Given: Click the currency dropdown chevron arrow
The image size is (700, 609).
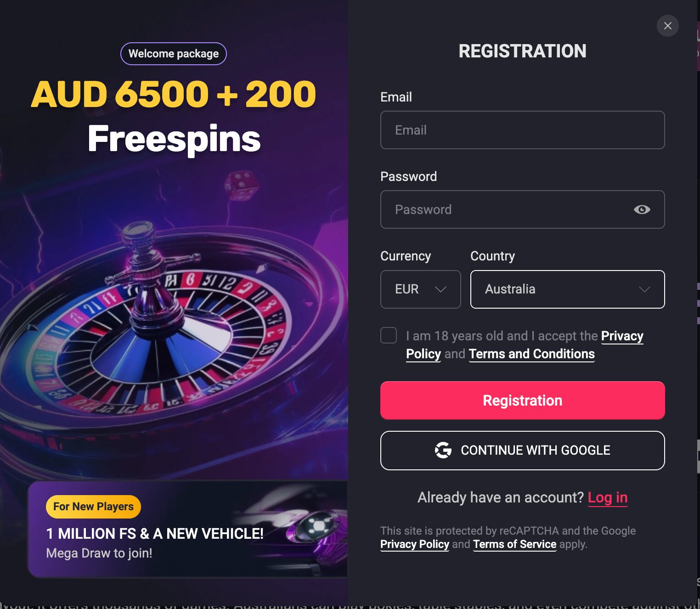Looking at the screenshot, I should click(x=441, y=289).
